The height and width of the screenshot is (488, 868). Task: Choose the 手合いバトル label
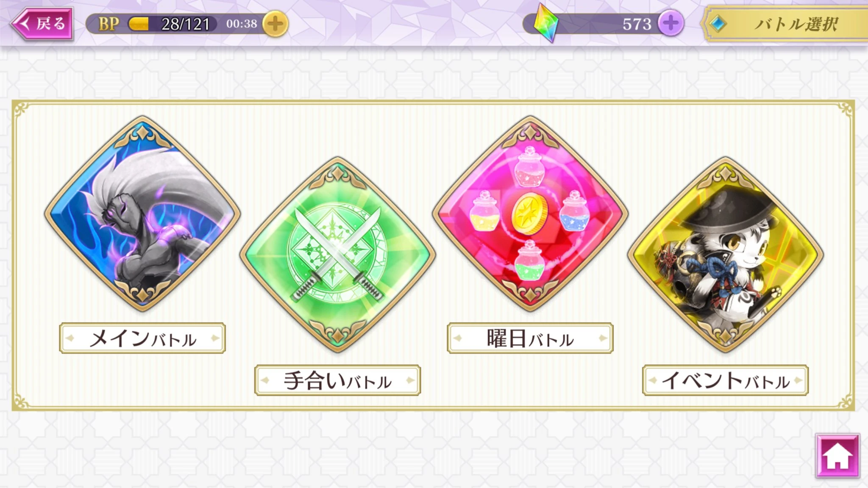[337, 380]
